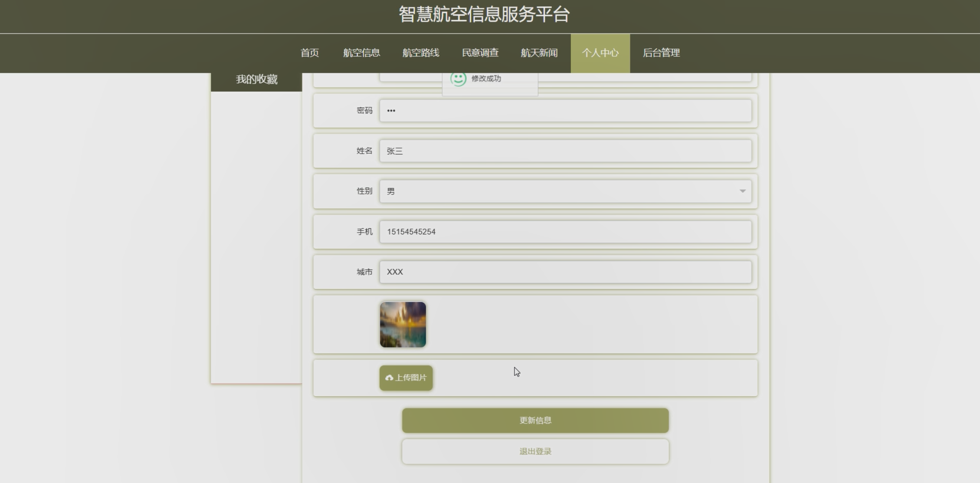The width and height of the screenshot is (980, 483).
Task: Open 航空路线 navigation item
Action: 420,53
